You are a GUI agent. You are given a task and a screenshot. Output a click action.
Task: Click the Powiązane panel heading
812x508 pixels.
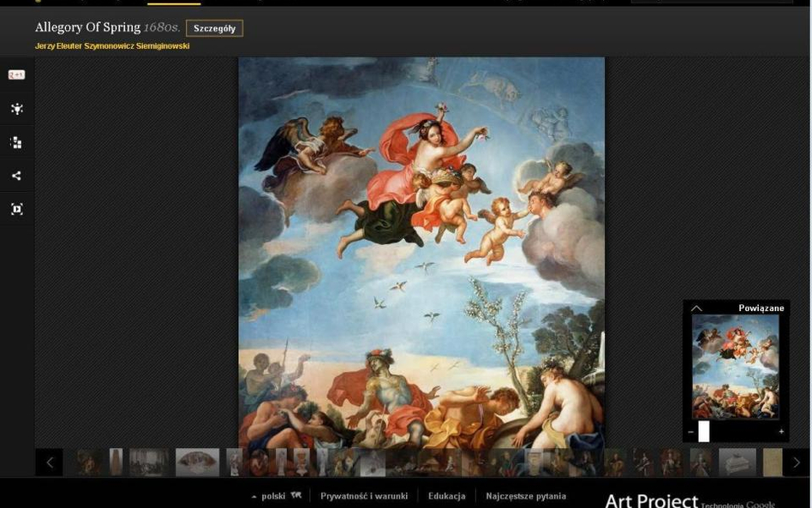coord(761,308)
